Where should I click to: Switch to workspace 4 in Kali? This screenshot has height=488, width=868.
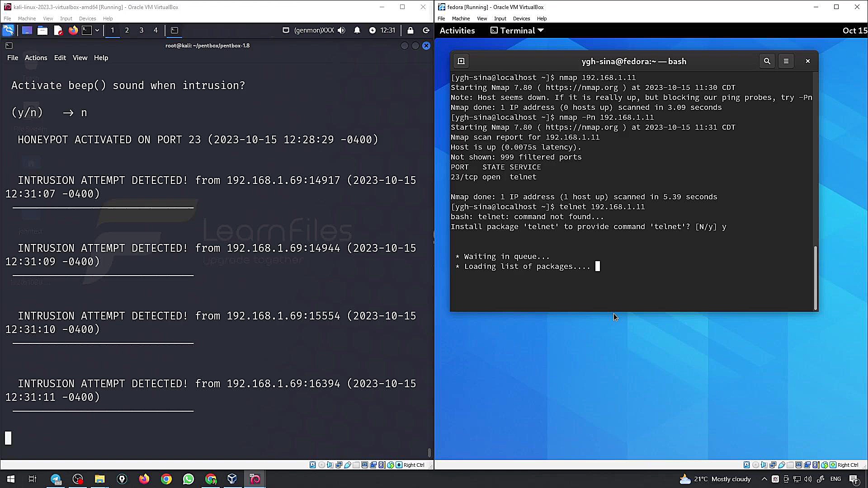pos(156,30)
